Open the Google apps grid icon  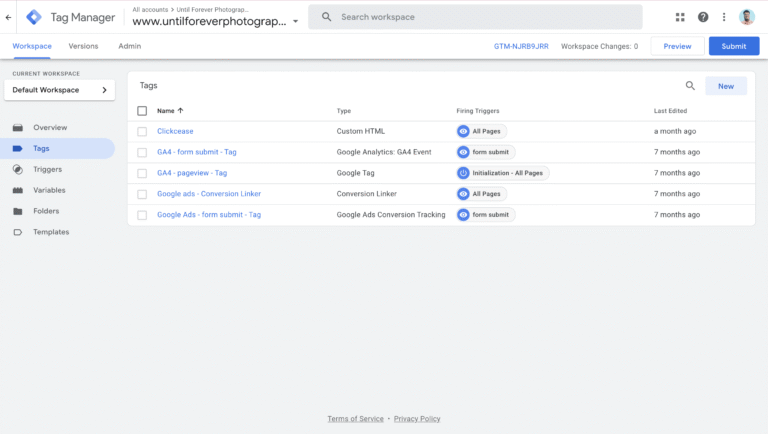[x=680, y=17]
